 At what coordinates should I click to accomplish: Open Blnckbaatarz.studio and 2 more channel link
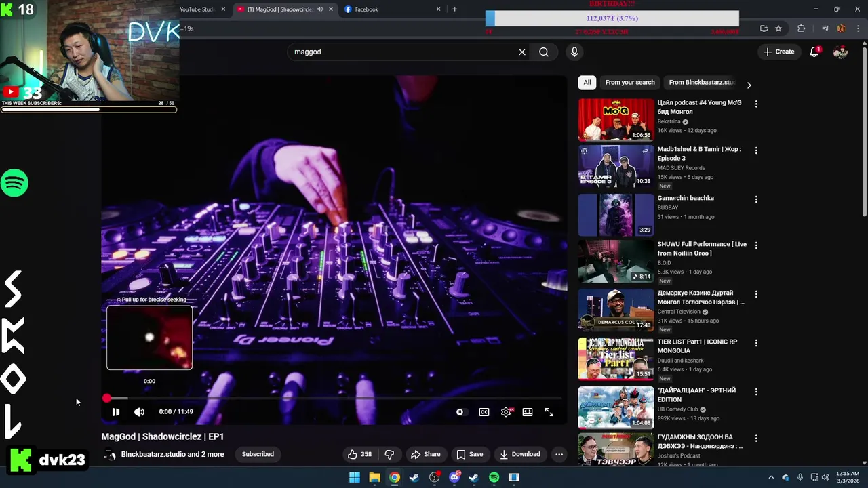[x=172, y=454]
